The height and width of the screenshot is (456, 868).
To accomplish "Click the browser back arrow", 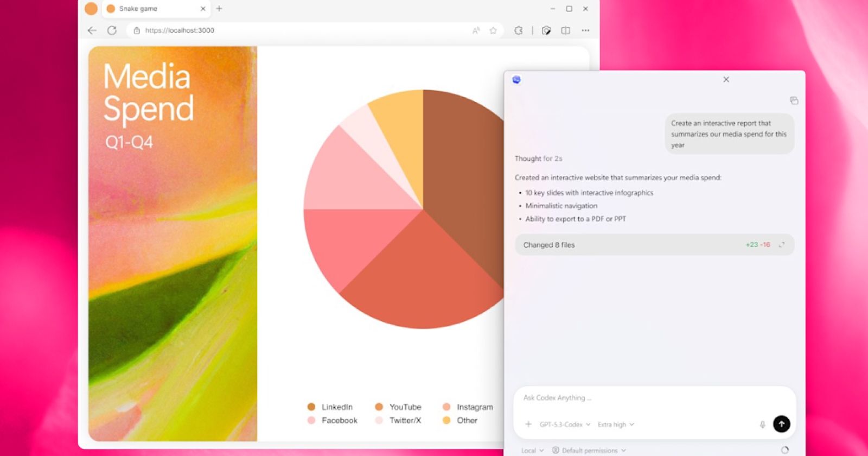I will tap(92, 30).
